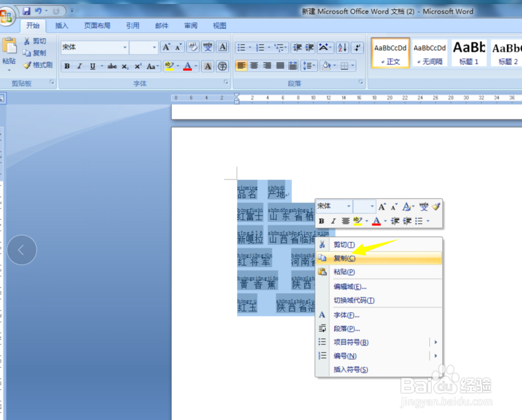This screenshot has height=420, width=522.
Task: Open Phonetic Guide (wén) tool in ribbon
Action: pyautogui.click(x=208, y=47)
